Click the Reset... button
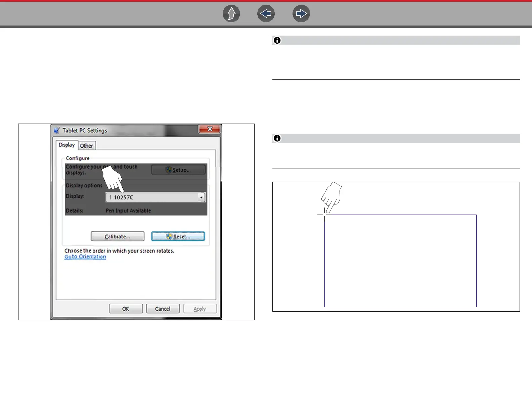Screen dimensions: 532x411 coord(178,236)
